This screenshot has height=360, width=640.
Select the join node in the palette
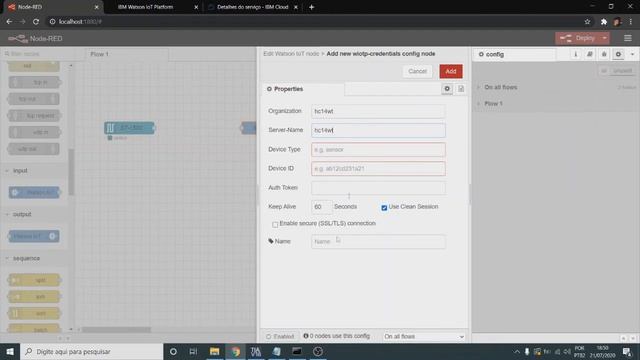pos(34,297)
